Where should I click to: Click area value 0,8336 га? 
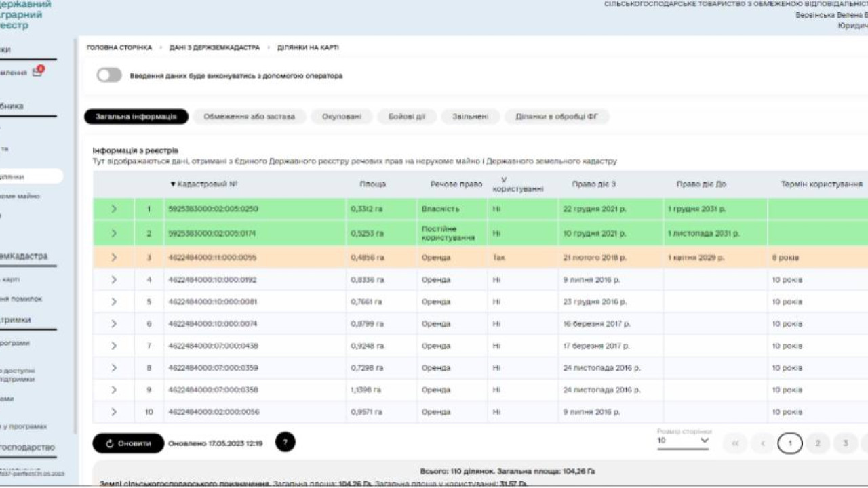tap(368, 279)
